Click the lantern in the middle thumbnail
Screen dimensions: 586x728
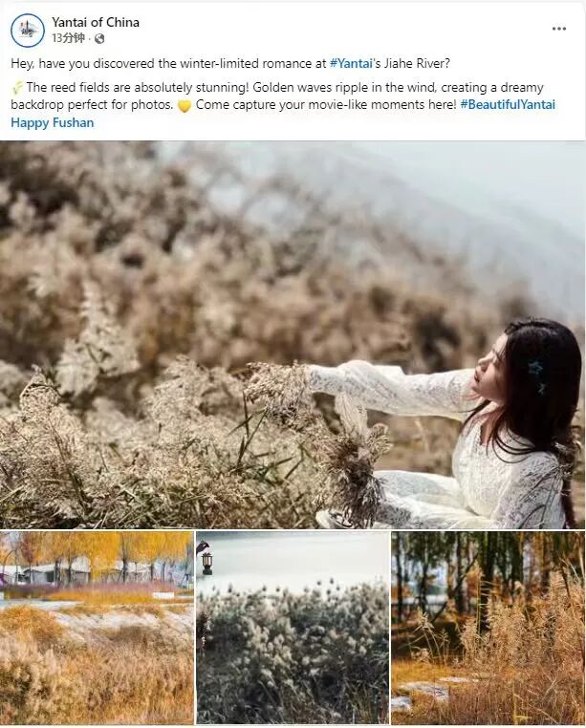point(206,563)
